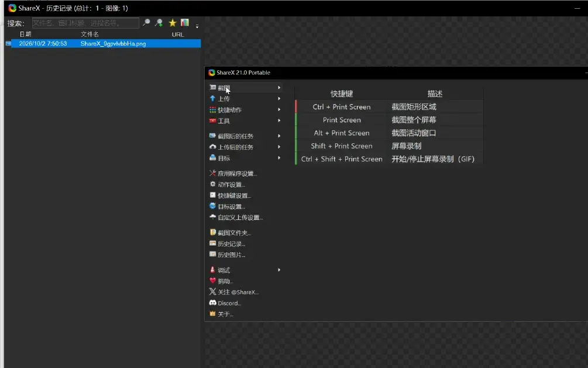Sort by the 文件名 column header
This screenshot has height=368, width=588.
(90, 34)
